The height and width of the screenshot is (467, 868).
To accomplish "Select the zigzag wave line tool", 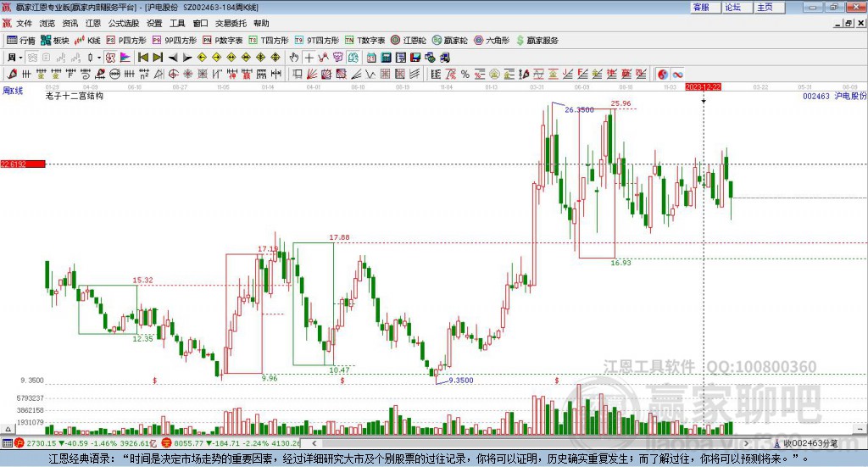I will pyautogui.click(x=371, y=74).
